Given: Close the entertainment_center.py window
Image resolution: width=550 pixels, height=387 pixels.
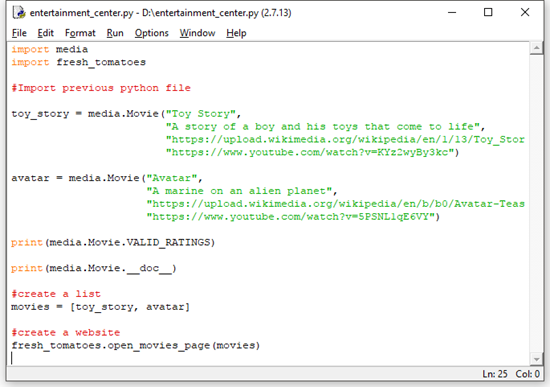Looking at the screenshot, I should (x=525, y=13).
